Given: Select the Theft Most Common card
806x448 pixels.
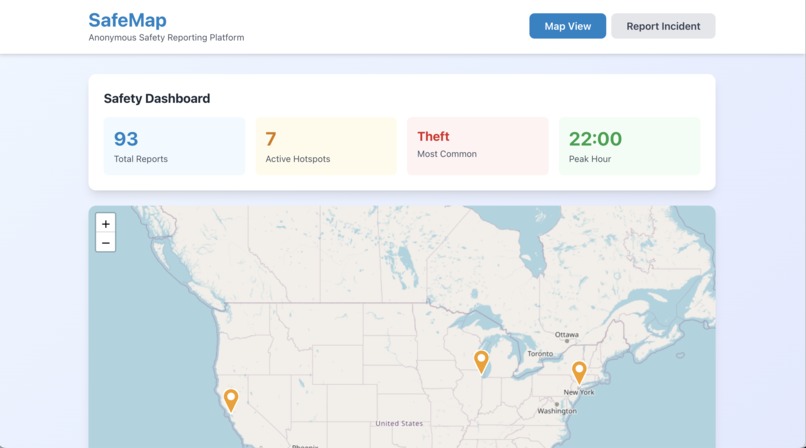Looking at the screenshot, I should pyautogui.click(x=478, y=146).
